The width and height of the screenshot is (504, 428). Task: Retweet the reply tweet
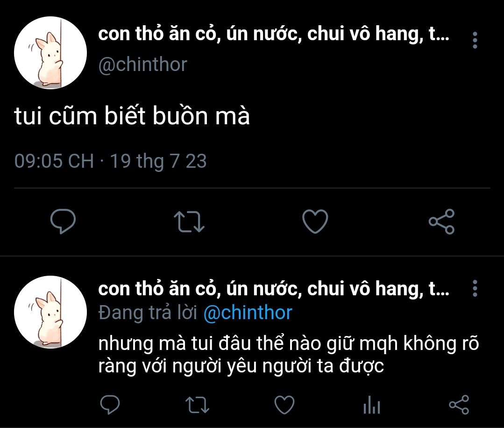198,405
